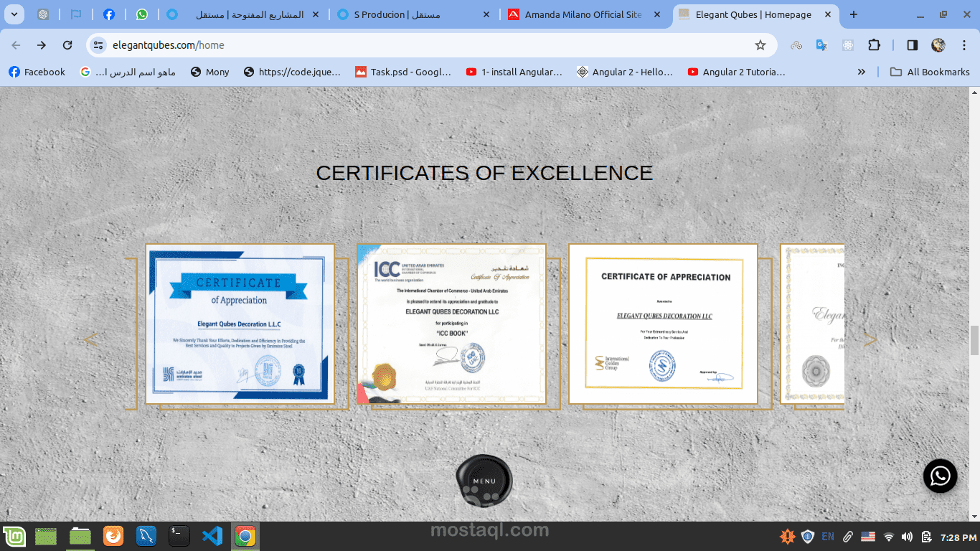Open Chrome's three-dot menu
This screenshot has width=980, height=551.
964,45
